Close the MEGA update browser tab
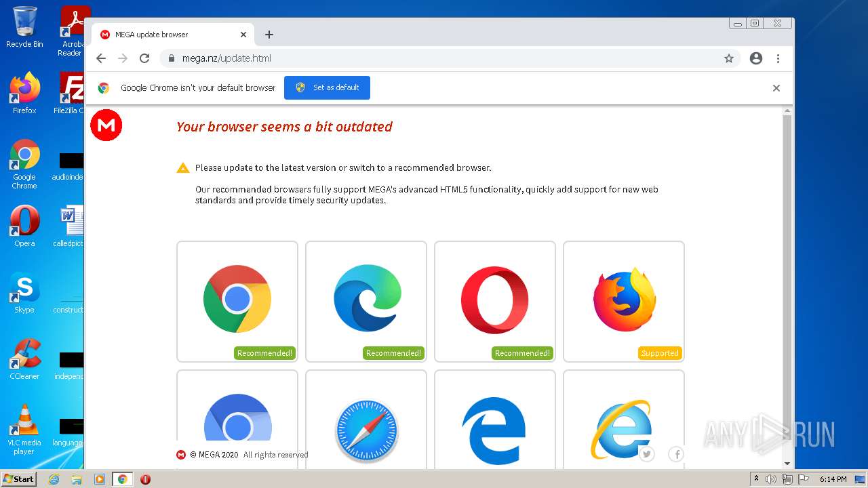 tap(243, 35)
